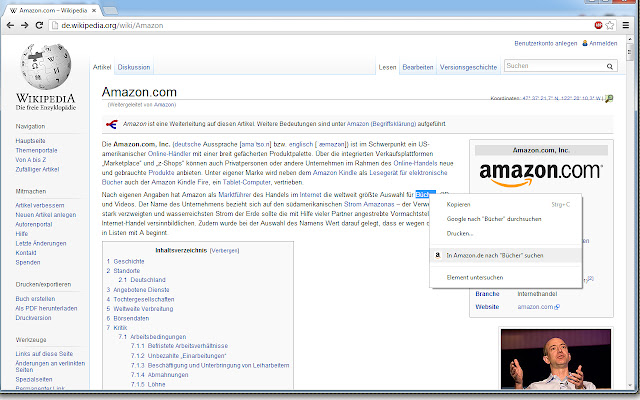Jump to 3 Angebotene Dienste in contents

pos(138,290)
